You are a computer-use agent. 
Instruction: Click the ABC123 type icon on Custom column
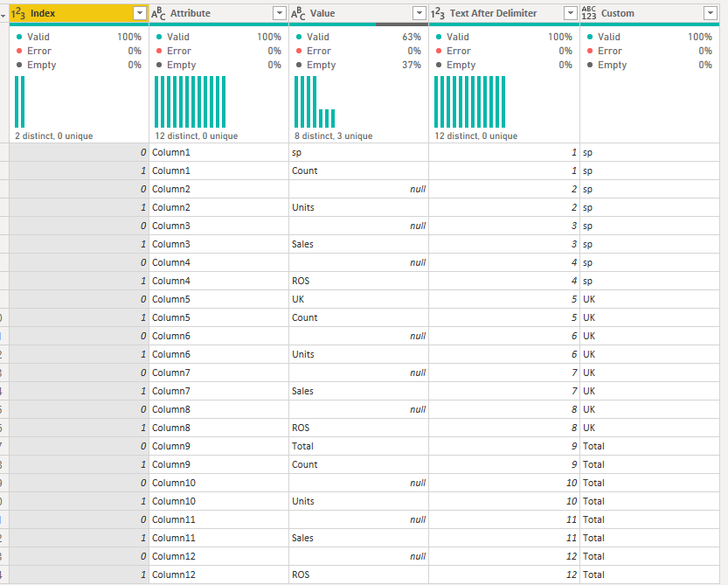589,13
